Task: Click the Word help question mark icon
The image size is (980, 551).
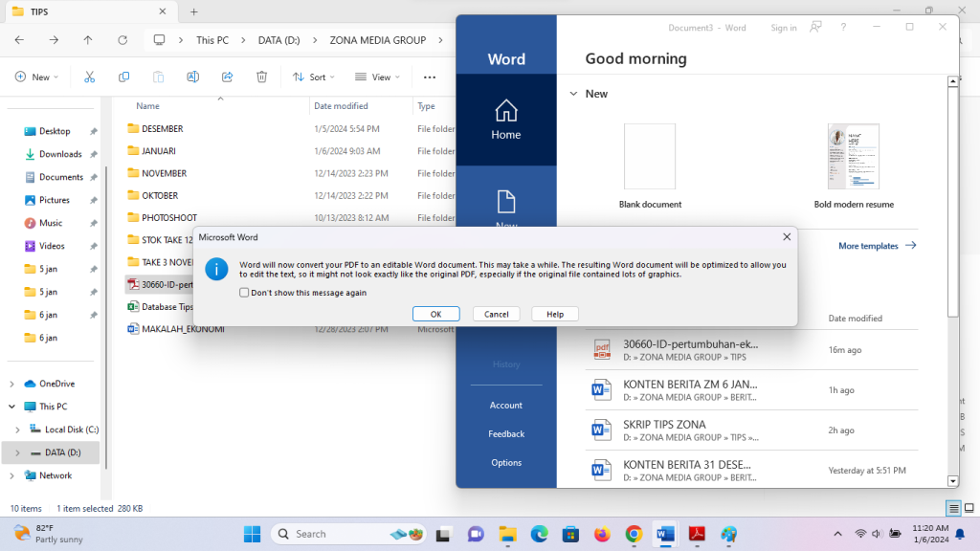Action: (843, 27)
